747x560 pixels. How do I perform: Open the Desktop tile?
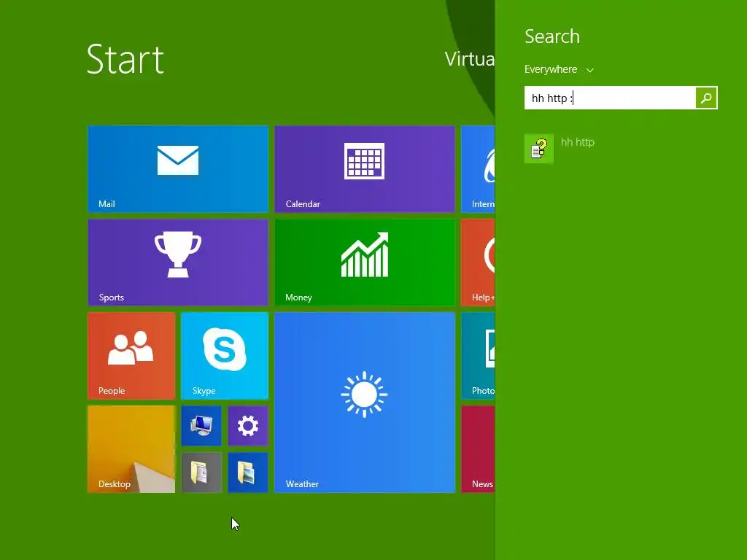(x=131, y=449)
